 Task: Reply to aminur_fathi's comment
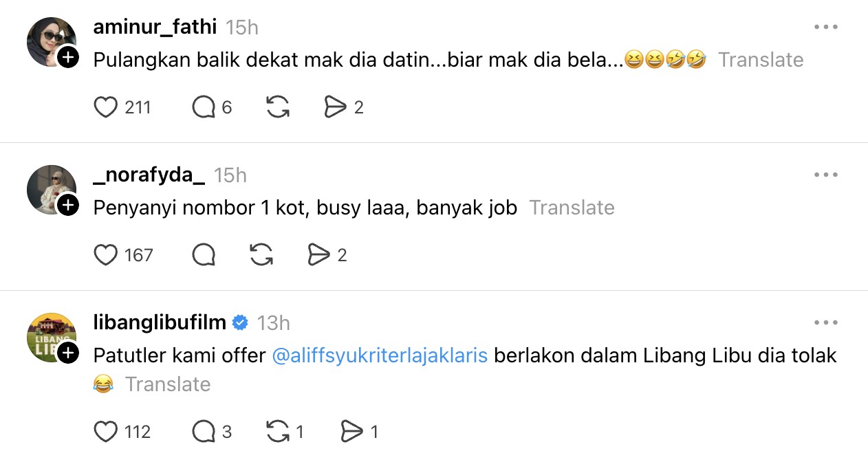tap(204, 107)
